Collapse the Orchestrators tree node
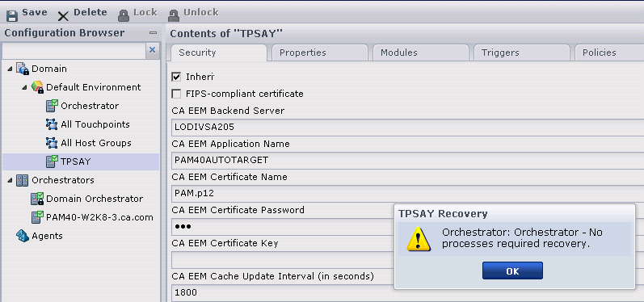644x302 pixels. click(10, 181)
